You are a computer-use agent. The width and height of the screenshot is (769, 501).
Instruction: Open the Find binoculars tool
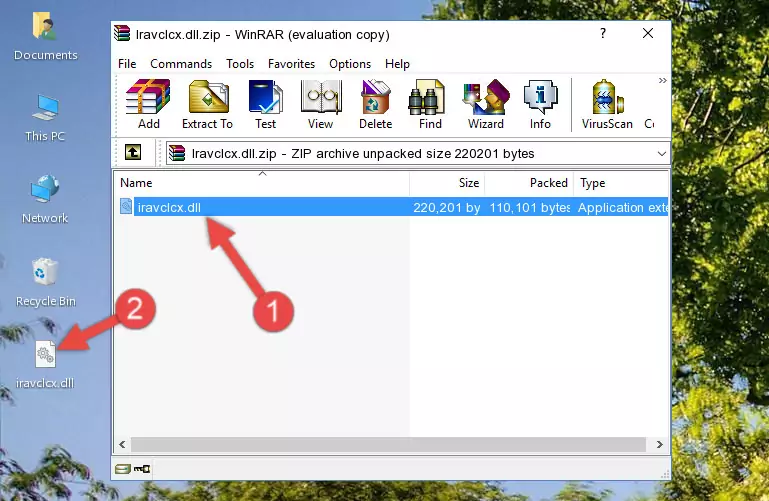pyautogui.click(x=430, y=104)
